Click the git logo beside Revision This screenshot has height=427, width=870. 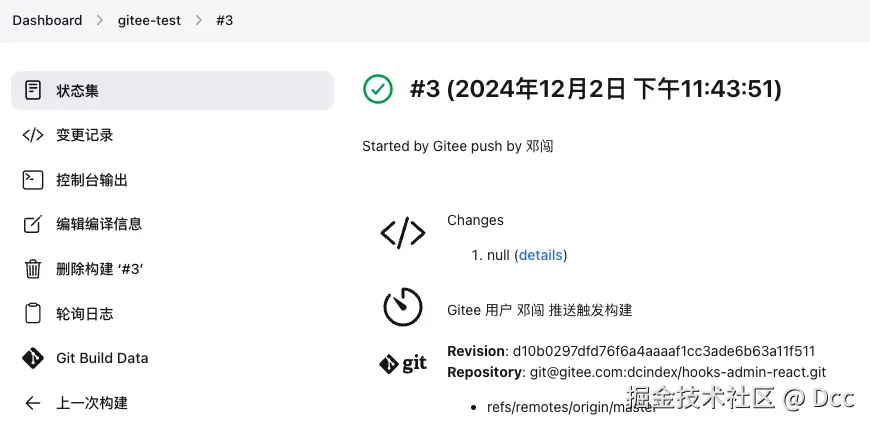click(x=403, y=364)
